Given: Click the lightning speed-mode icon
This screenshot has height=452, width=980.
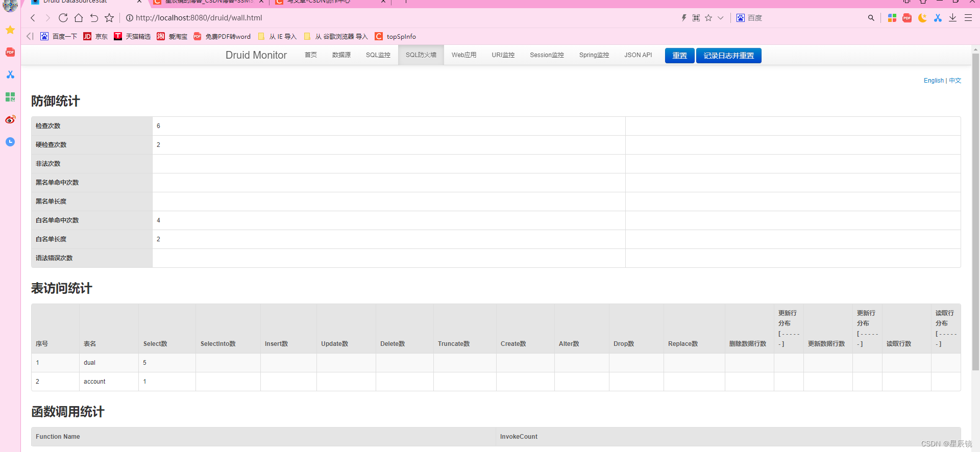Looking at the screenshot, I should point(684,18).
